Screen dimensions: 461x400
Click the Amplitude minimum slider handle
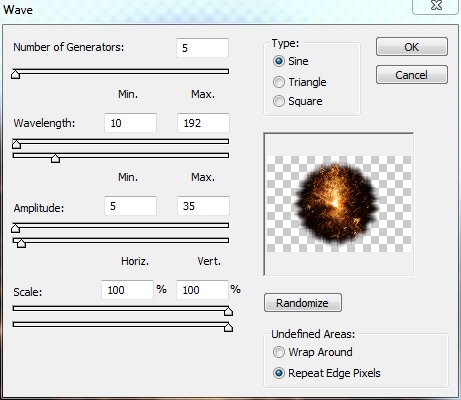[x=15, y=228]
